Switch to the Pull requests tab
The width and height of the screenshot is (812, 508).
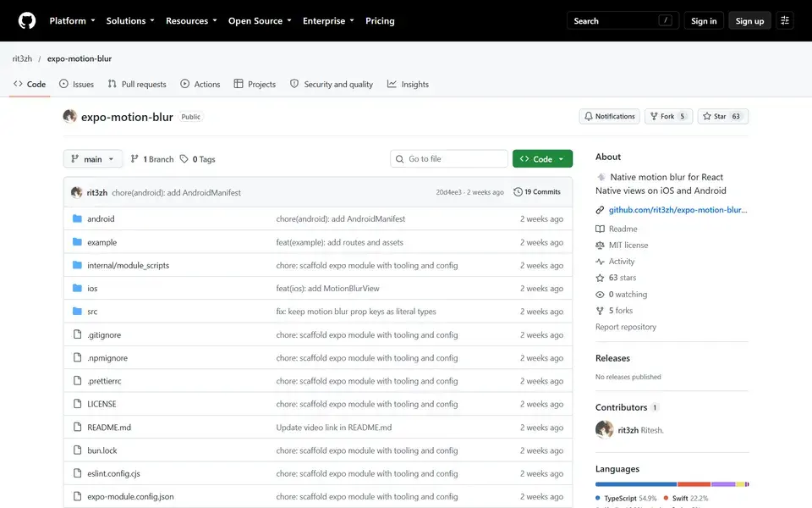point(137,84)
